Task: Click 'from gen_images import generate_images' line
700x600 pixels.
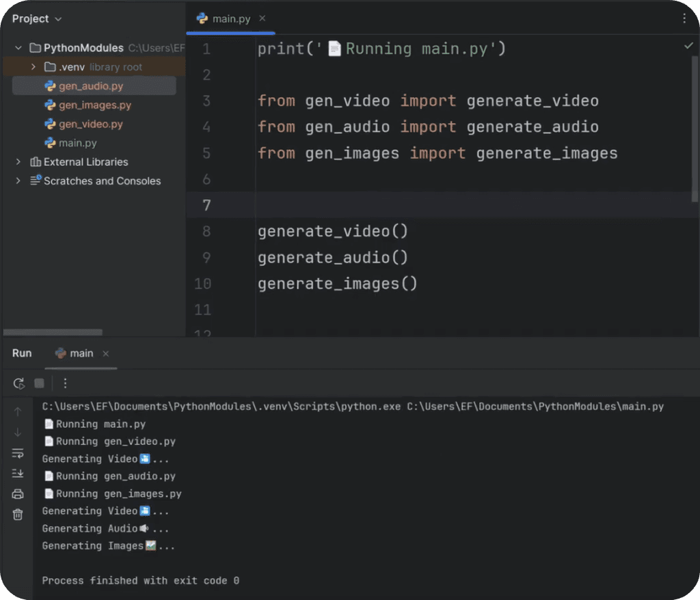Action: (x=437, y=153)
